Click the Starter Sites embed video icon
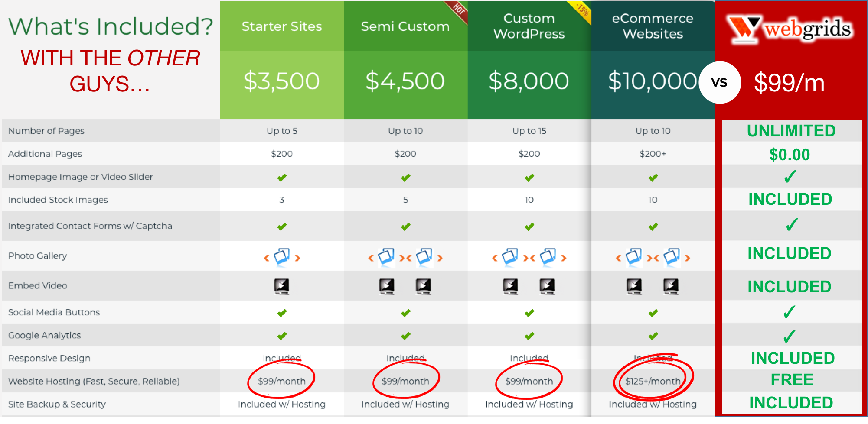The height and width of the screenshot is (424, 868). point(282,286)
